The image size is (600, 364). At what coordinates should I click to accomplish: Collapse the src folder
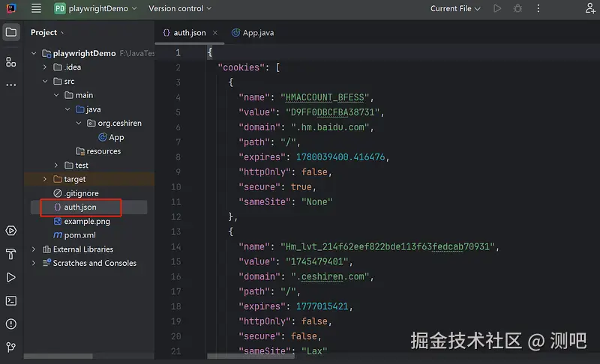tap(45, 82)
